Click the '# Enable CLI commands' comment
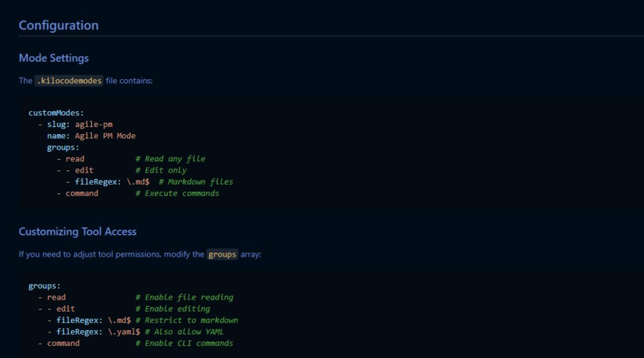Viewport: 644px width, 358px height. pyautogui.click(x=185, y=344)
